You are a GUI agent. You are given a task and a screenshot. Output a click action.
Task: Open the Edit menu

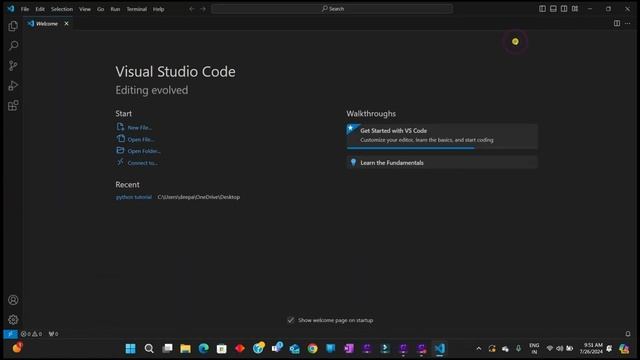pyautogui.click(x=40, y=9)
